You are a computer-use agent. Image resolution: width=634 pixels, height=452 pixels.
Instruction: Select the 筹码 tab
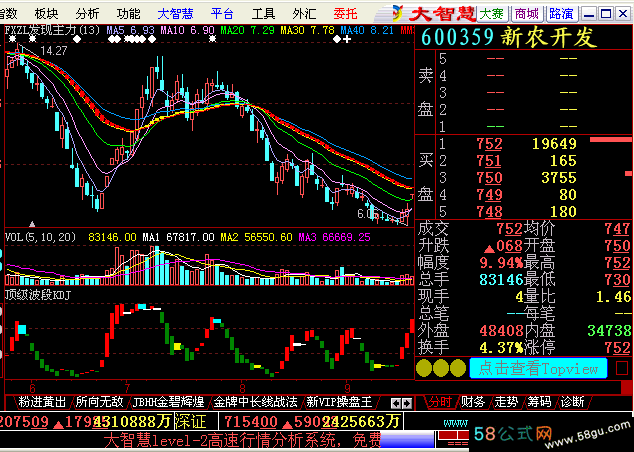[x=539, y=402]
